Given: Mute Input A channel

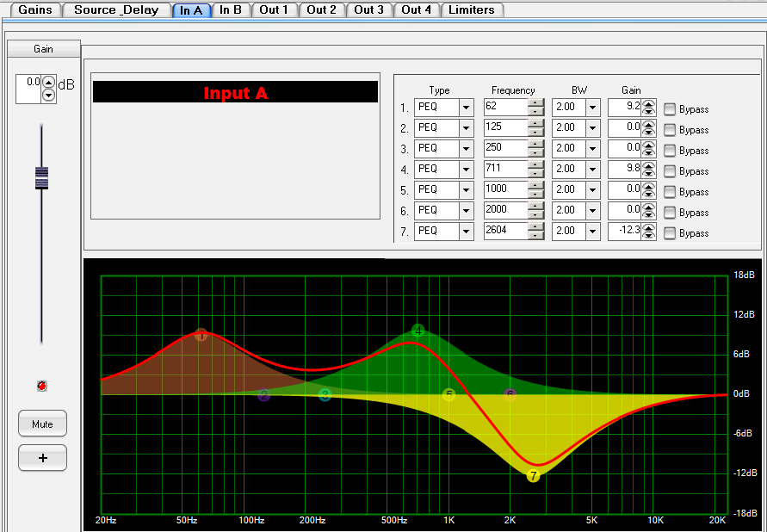Looking at the screenshot, I should pyautogui.click(x=42, y=424).
